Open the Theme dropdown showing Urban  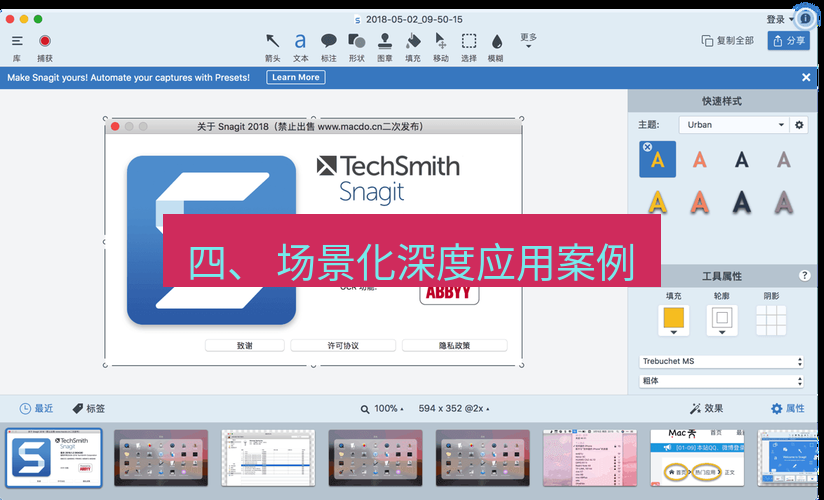[734, 125]
